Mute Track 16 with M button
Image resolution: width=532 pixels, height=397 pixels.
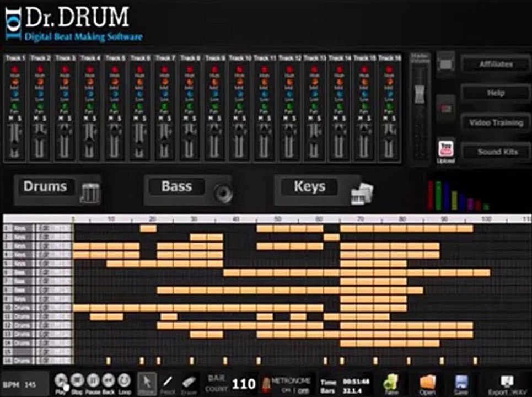point(385,118)
